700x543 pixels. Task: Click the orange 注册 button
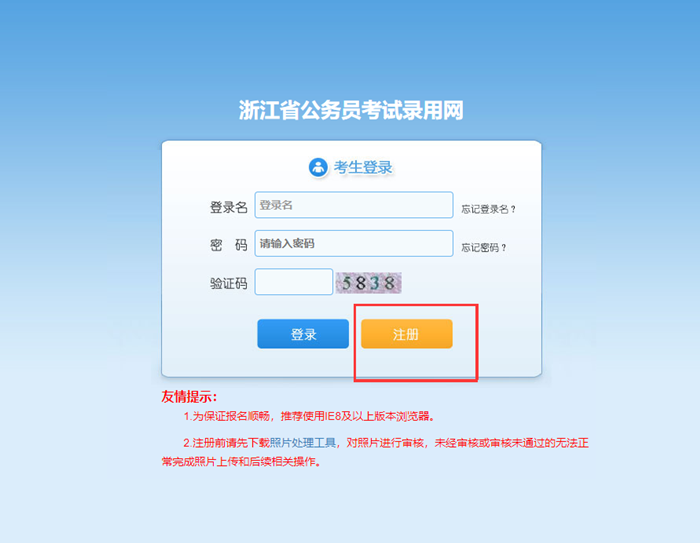point(407,334)
